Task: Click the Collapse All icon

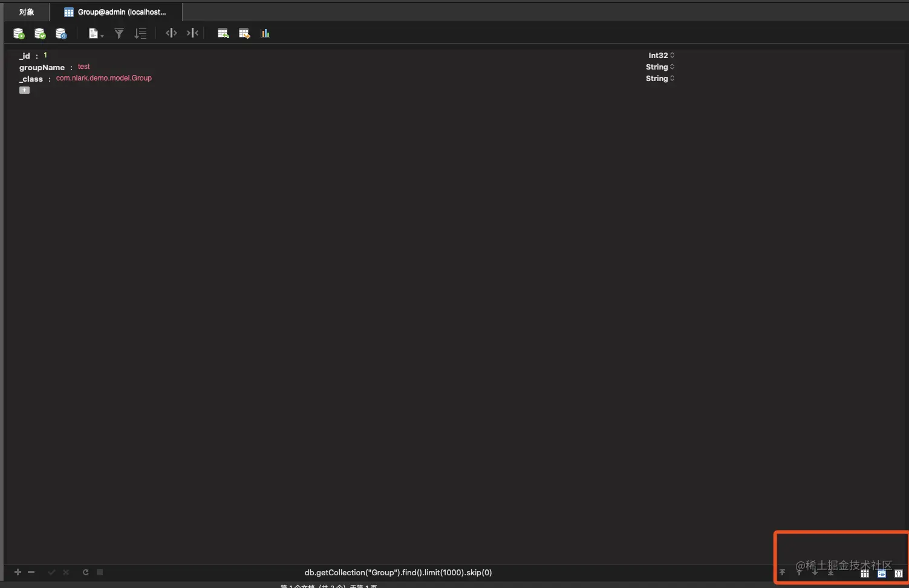Action: point(192,33)
